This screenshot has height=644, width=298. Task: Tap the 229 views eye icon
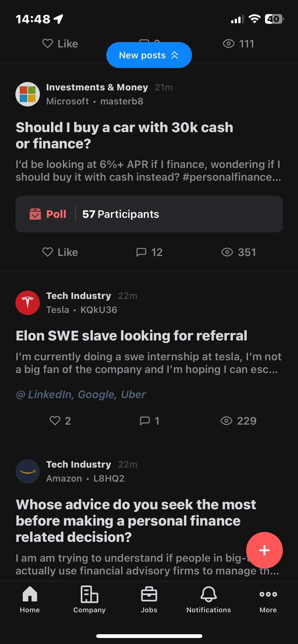pyautogui.click(x=226, y=421)
